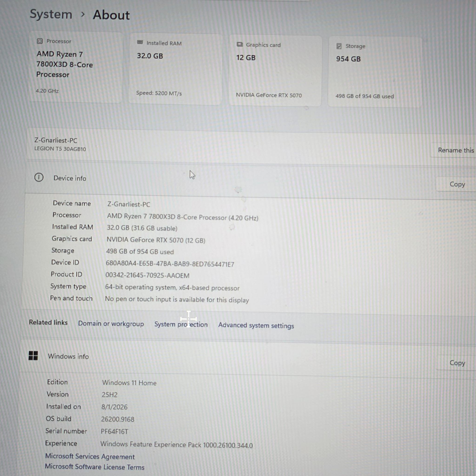Select the Product ID 00342-21645-70925-AAOEM

(x=147, y=275)
